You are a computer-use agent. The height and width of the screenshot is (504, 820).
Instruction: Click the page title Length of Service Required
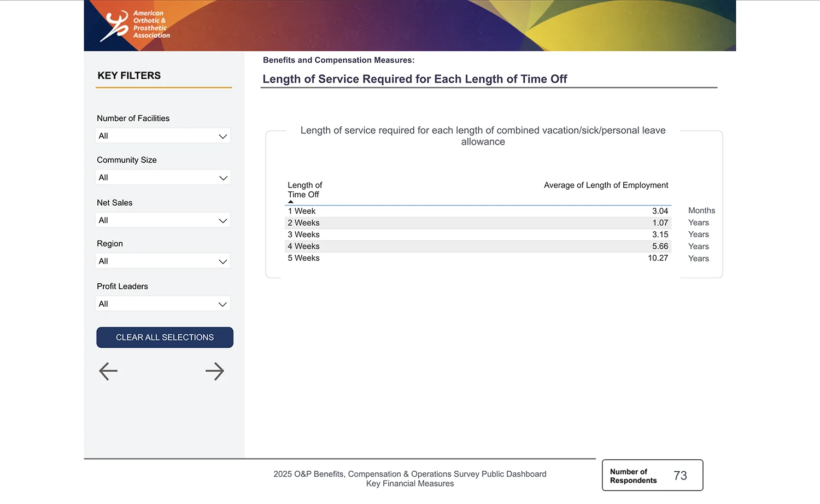point(415,79)
